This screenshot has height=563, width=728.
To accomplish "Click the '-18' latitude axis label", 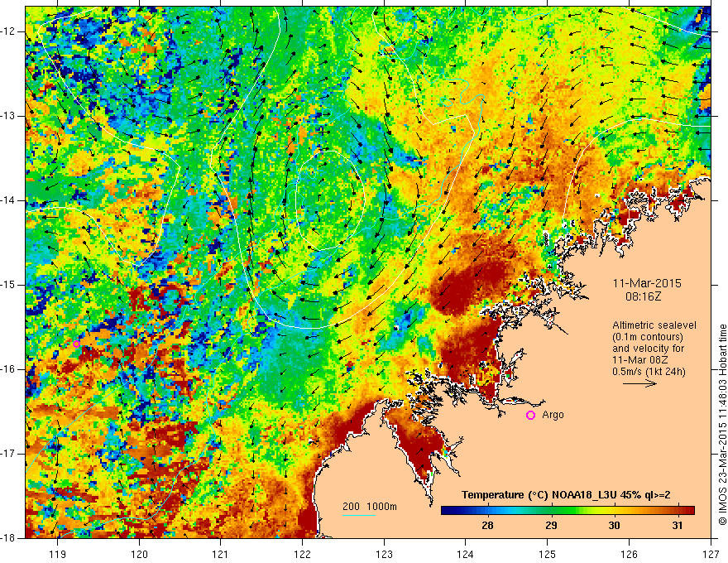I will (x=8, y=538).
